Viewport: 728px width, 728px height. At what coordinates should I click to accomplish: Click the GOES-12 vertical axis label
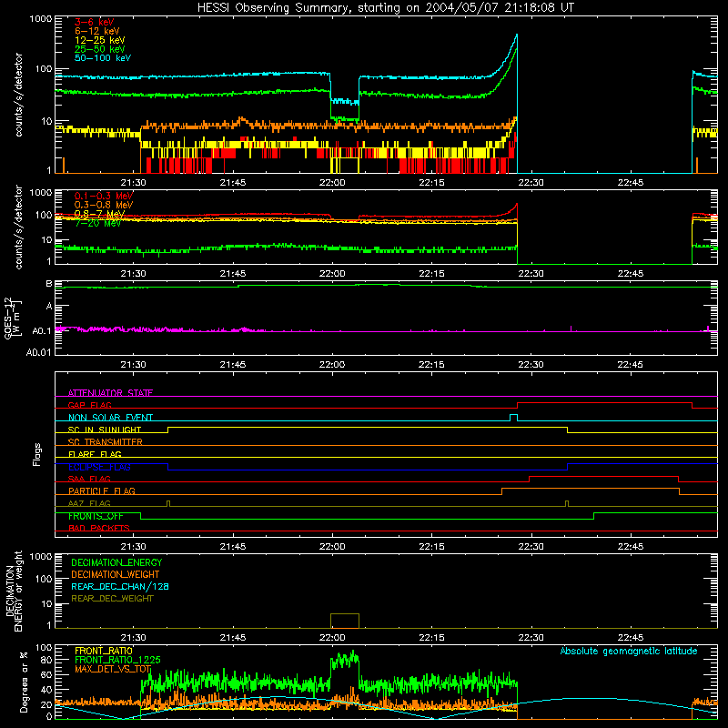[13, 318]
